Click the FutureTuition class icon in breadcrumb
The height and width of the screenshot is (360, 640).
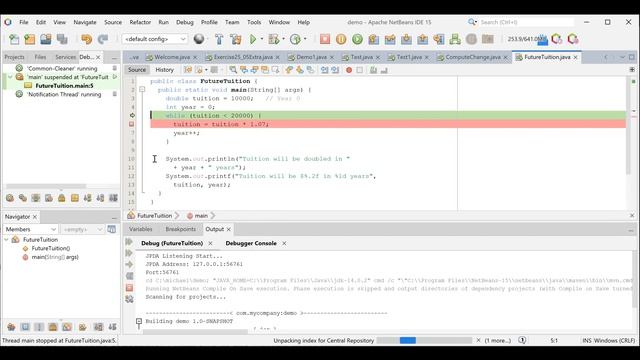[131, 216]
